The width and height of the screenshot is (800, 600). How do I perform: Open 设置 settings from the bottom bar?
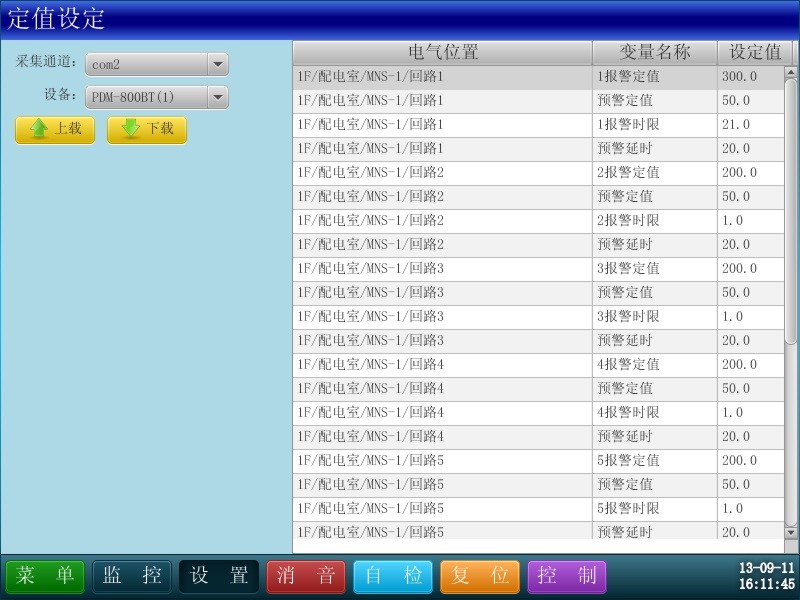(218, 577)
